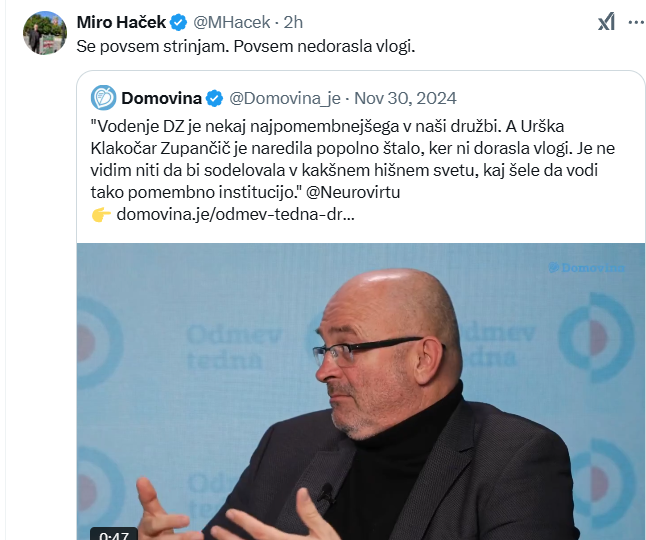Click the pointing hand emoji before the link

pyautogui.click(x=101, y=215)
